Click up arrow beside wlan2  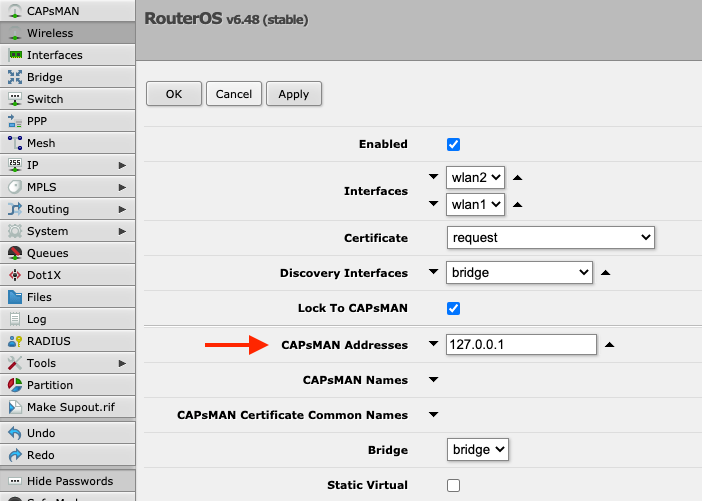(x=518, y=178)
